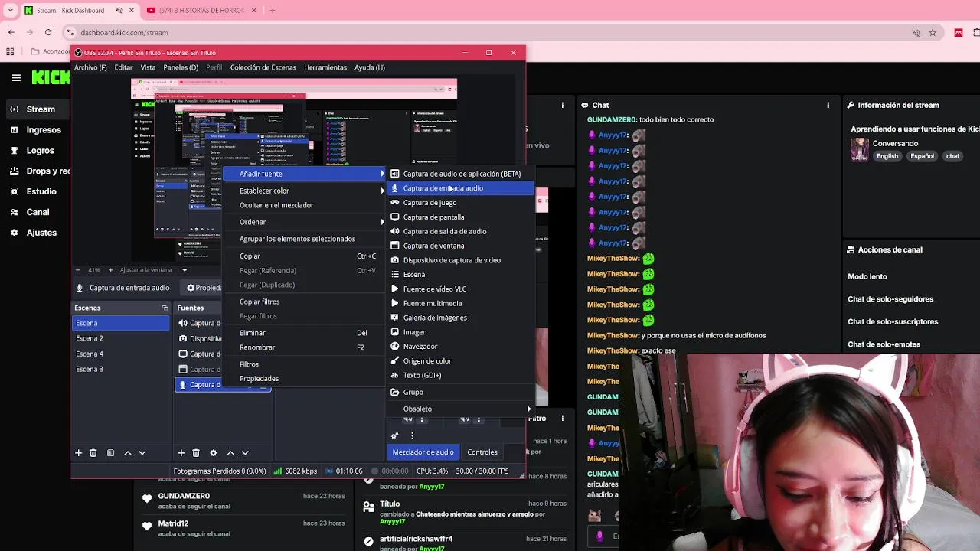Open a new Chrome tab
Screen dimensions: 980x551
pos(272,10)
